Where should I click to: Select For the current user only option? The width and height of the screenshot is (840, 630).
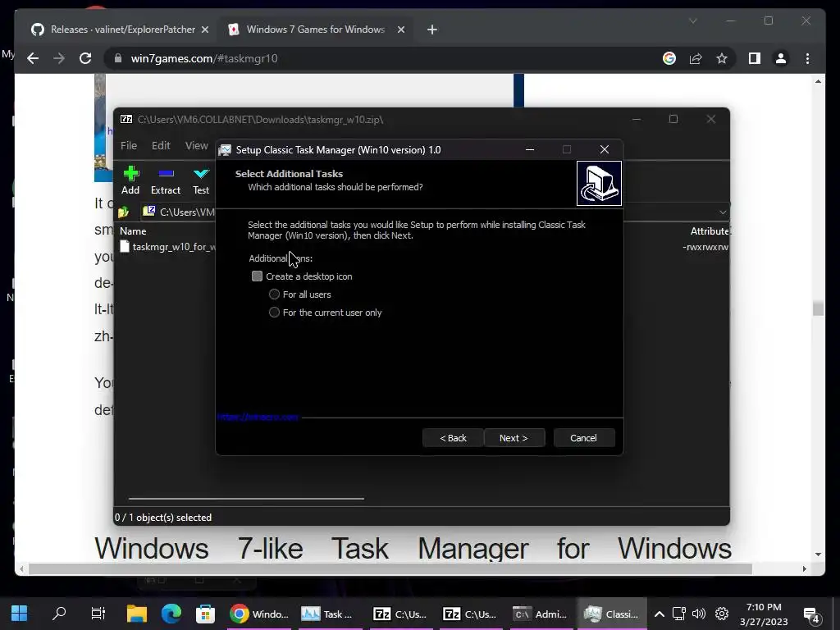274,313
